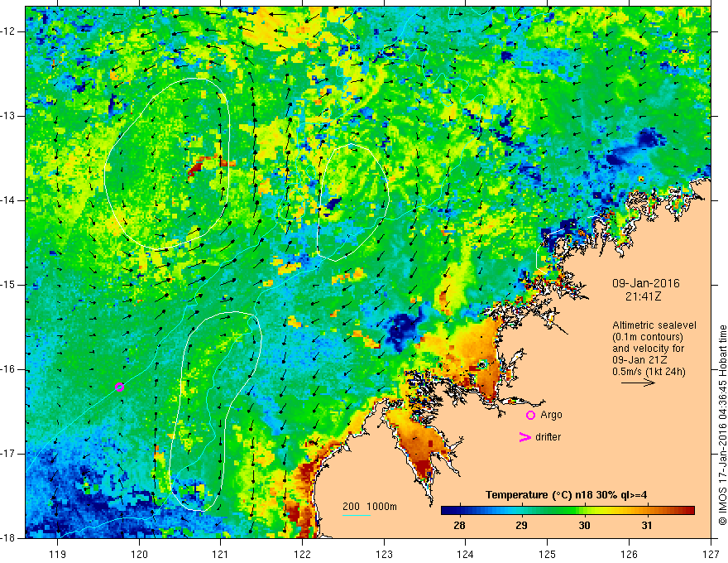
Task: Click the 'Temperature (°C) n18 30% ql>=4' title
Action: point(567,495)
